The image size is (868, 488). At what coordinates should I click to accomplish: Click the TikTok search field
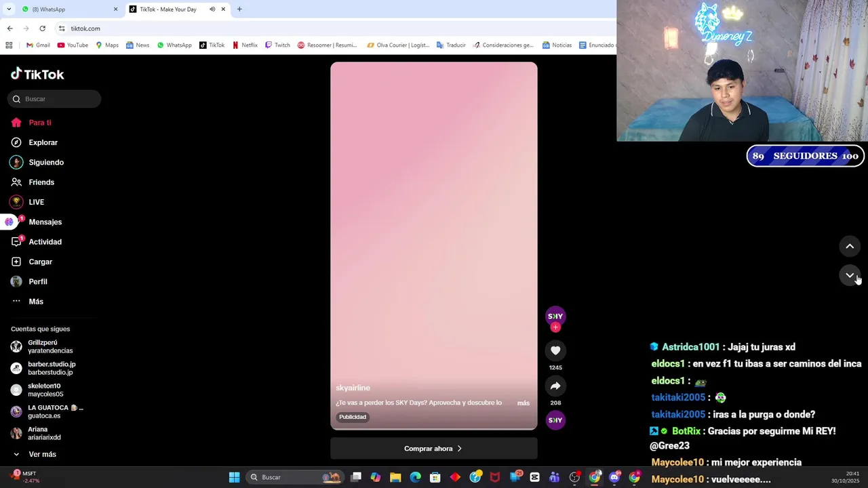(54, 99)
